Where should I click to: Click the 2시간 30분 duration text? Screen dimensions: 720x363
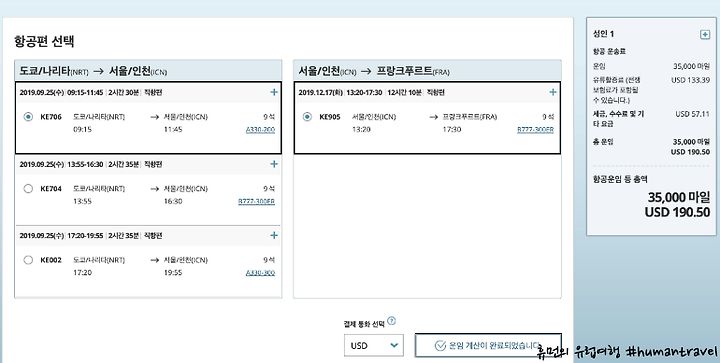(x=124, y=93)
